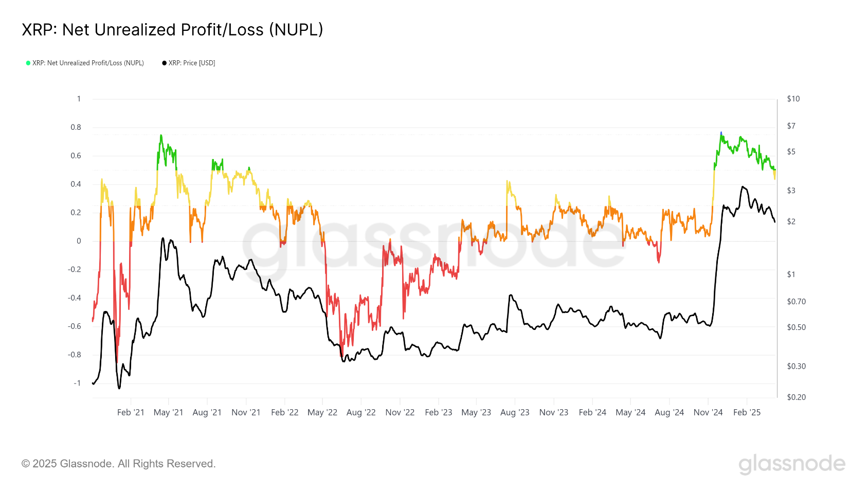Select the Feb '21 x-axis label
The height and width of the screenshot is (489, 868).
131,412
